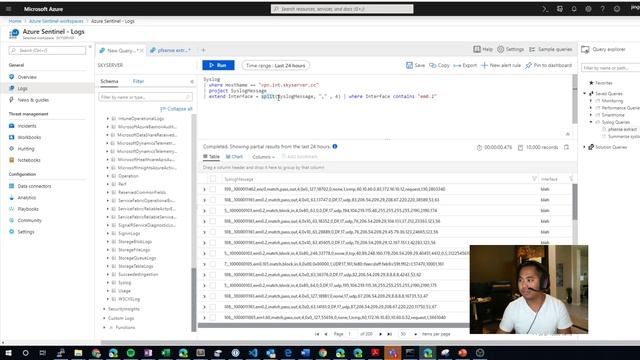Image resolution: width=640 pixels, height=360 pixels.
Task: Open Notebooks in the sidebar
Action: point(29,160)
